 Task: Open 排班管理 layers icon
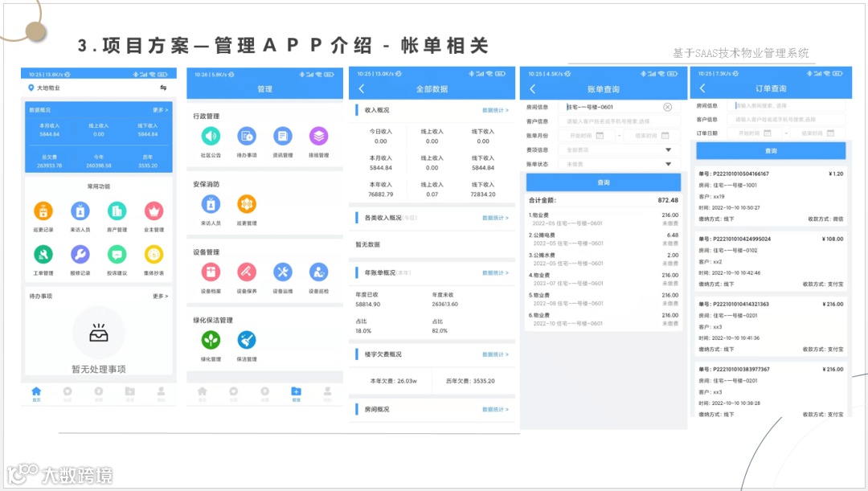click(318, 136)
